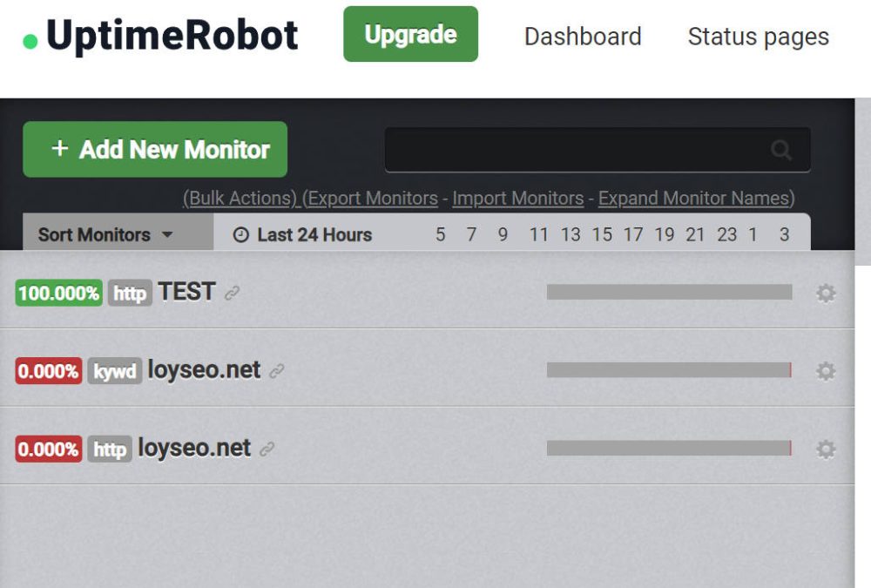Click link icon next to kywd loyseo.net
Image resolution: width=871 pixels, height=588 pixels.
tap(277, 371)
